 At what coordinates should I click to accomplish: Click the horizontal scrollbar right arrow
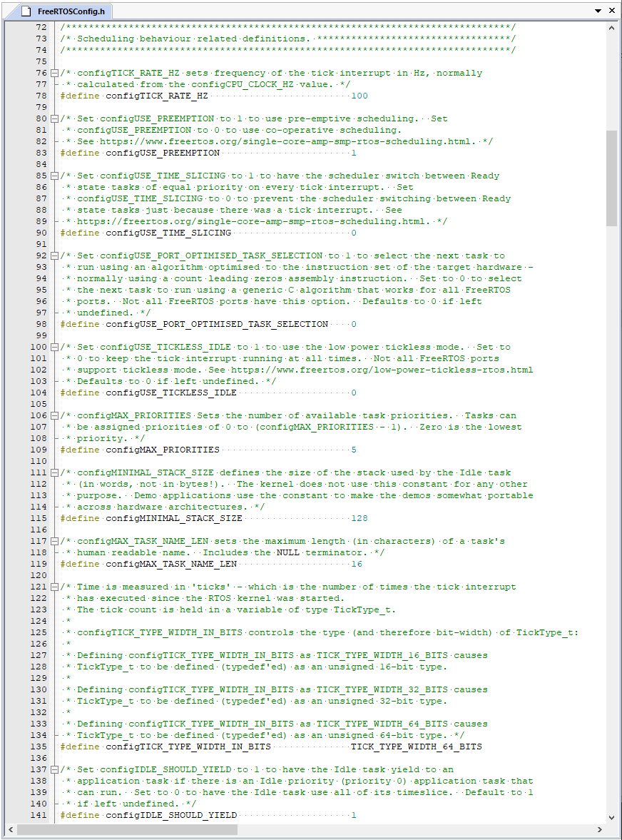pos(600,830)
